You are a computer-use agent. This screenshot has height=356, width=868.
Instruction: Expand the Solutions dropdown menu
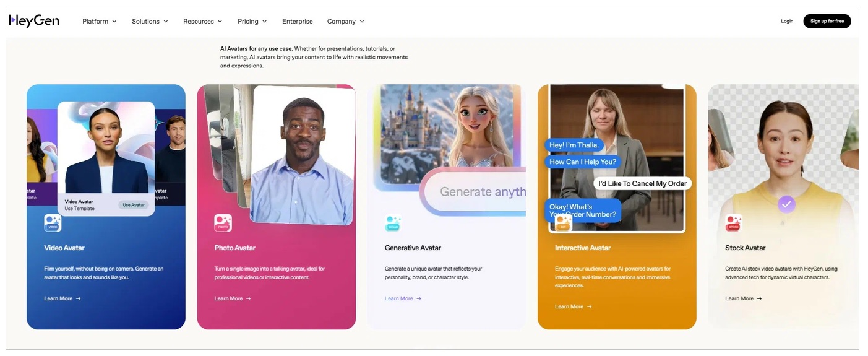[x=150, y=21]
